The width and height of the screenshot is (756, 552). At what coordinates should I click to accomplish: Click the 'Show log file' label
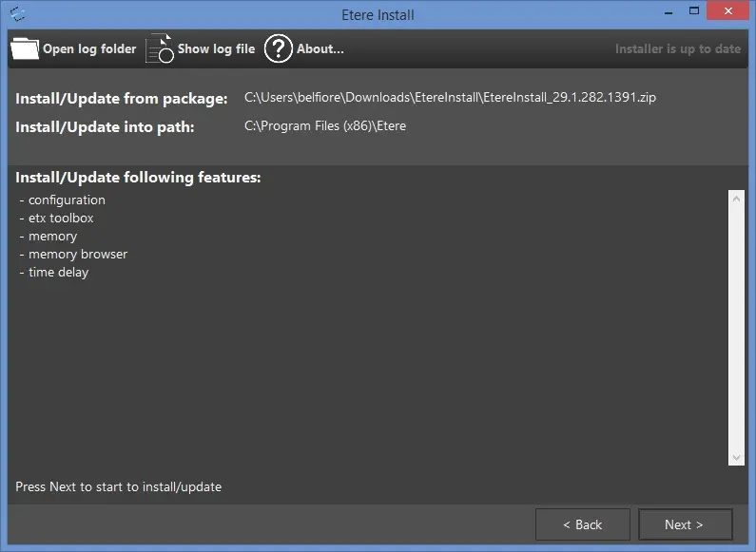[216, 49]
